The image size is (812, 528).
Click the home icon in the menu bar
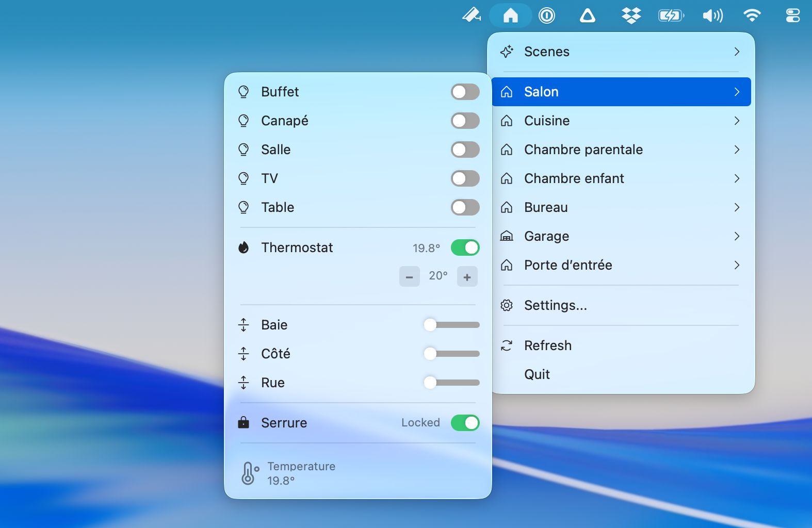click(510, 15)
